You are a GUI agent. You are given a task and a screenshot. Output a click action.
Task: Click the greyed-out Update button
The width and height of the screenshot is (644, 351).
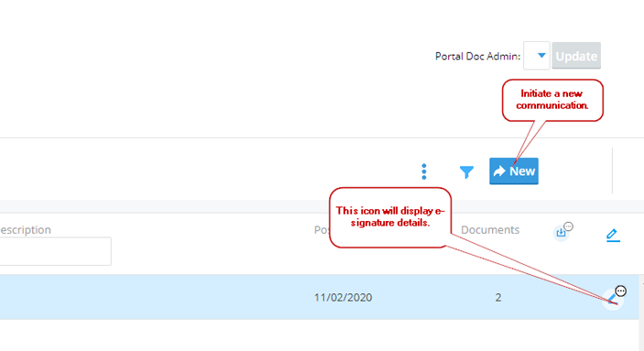576,56
